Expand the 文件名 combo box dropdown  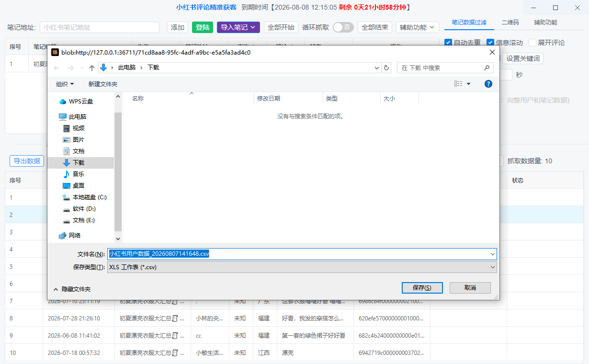point(492,254)
